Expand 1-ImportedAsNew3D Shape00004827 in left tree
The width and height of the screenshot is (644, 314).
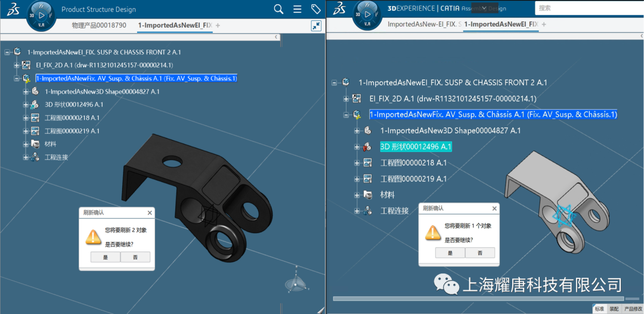26,92
